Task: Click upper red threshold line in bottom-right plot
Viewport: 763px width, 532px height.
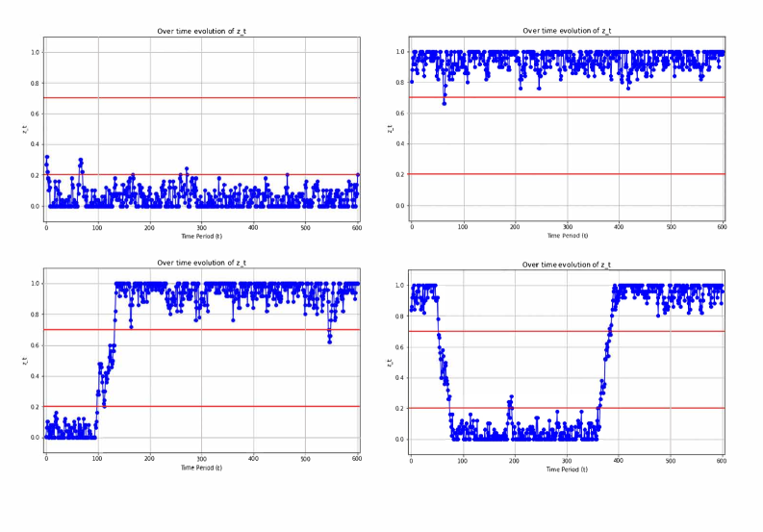Action: click(567, 332)
